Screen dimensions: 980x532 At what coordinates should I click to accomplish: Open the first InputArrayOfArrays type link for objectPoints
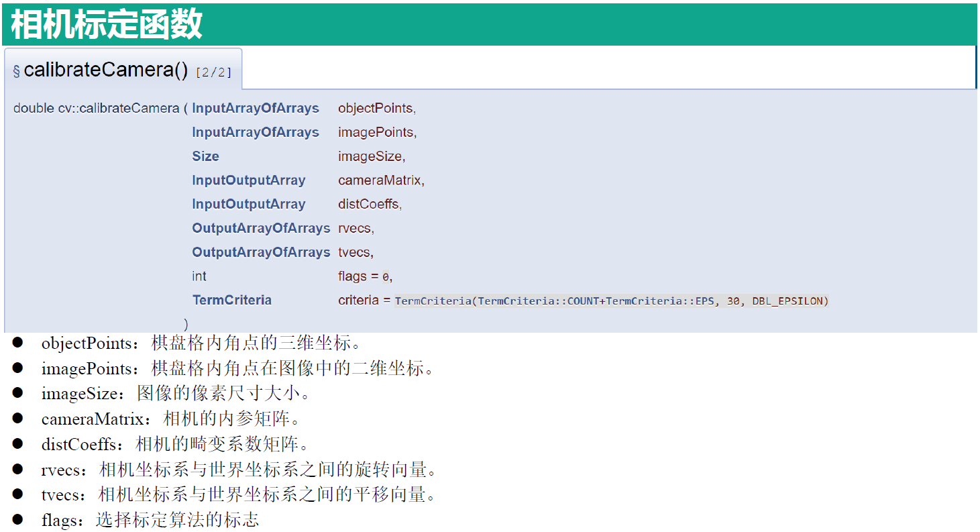click(256, 108)
